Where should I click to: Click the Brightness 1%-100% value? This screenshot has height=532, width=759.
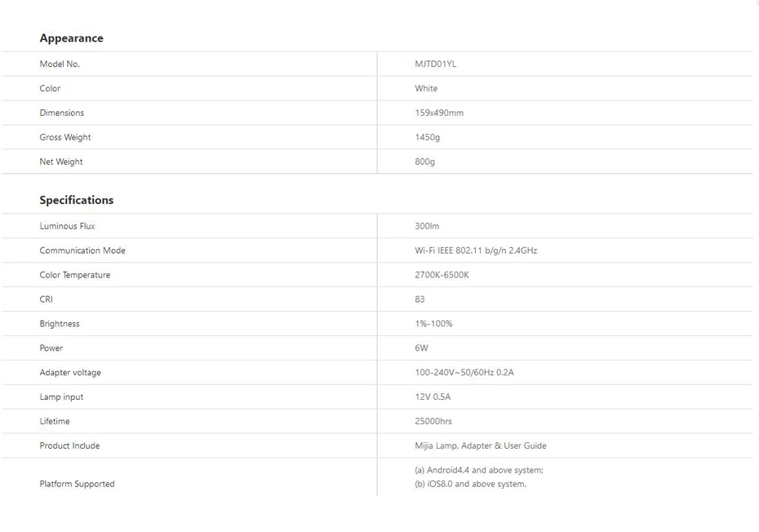coord(433,324)
